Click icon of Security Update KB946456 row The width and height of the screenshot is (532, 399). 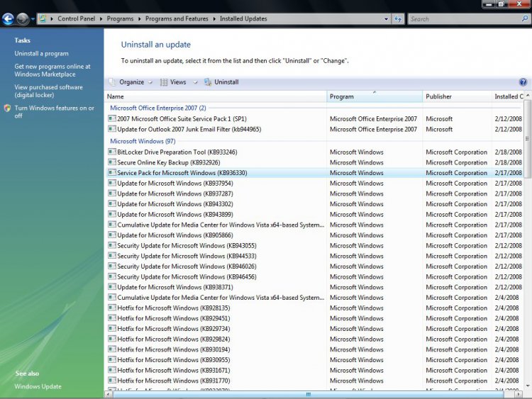(x=112, y=276)
